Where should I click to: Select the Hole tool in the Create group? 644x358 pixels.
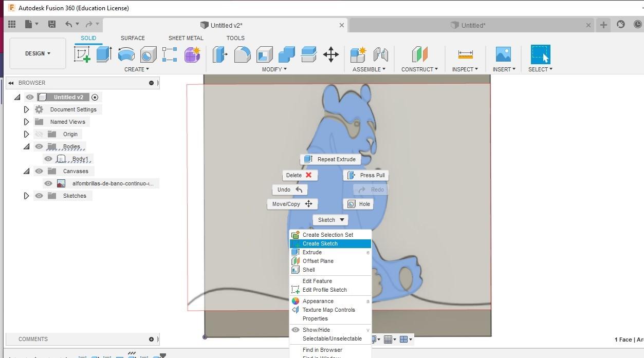click(x=148, y=54)
